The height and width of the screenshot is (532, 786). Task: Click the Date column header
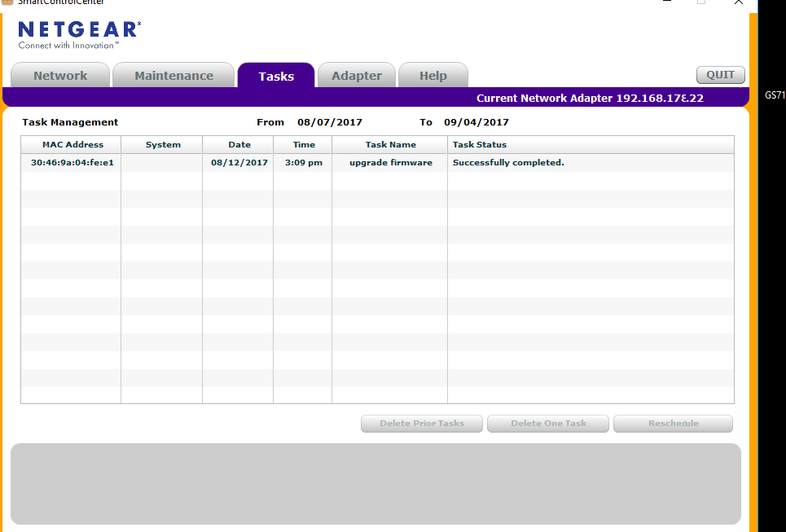click(x=238, y=144)
